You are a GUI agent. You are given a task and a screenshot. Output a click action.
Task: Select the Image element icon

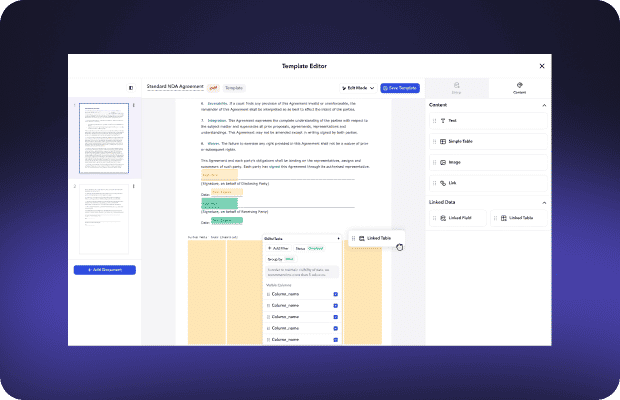(443, 162)
